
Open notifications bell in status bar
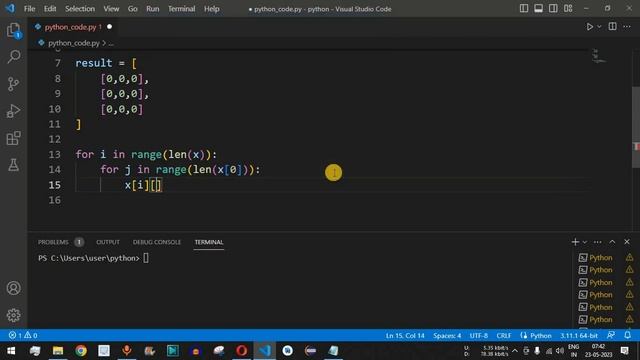[627, 335]
